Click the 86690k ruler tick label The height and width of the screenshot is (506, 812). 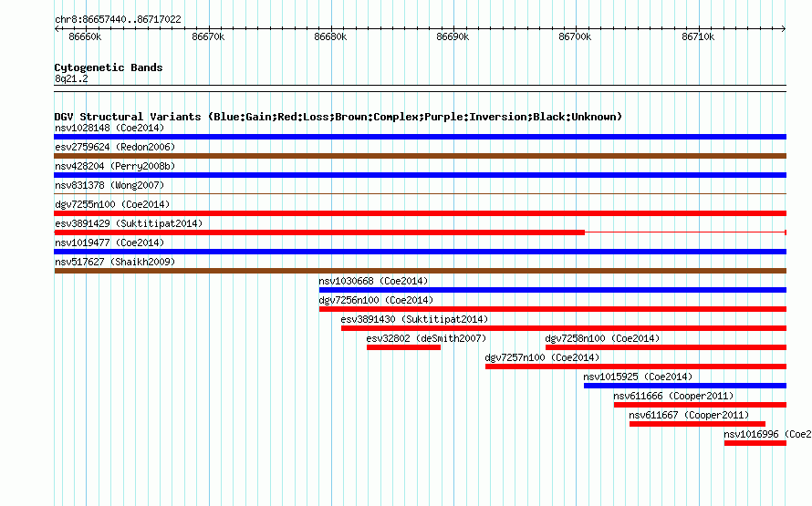coord(453,36)
